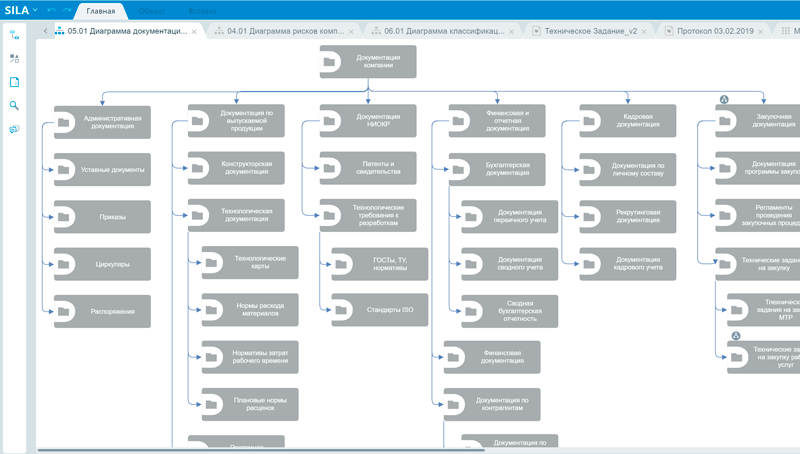Open the comments panel icon in sidebar
The image size is (800, 454).
(14, 129)
